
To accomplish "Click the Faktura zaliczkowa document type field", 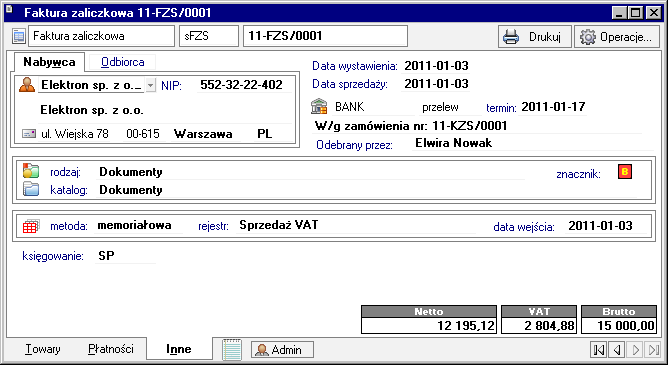I will point(101,36).
